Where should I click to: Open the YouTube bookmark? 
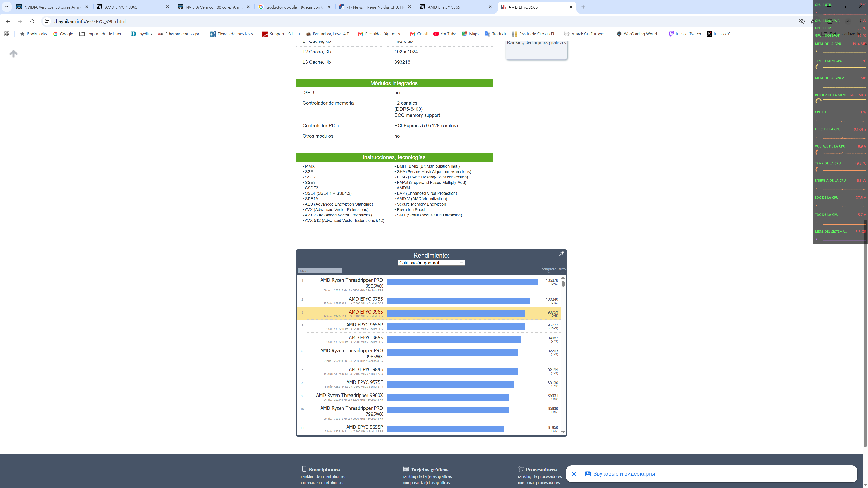pos(444,34)
